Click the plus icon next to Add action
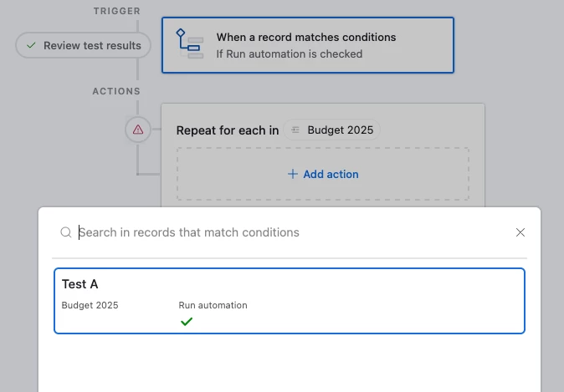Screen dimensions: 564x392 [292, 174]
